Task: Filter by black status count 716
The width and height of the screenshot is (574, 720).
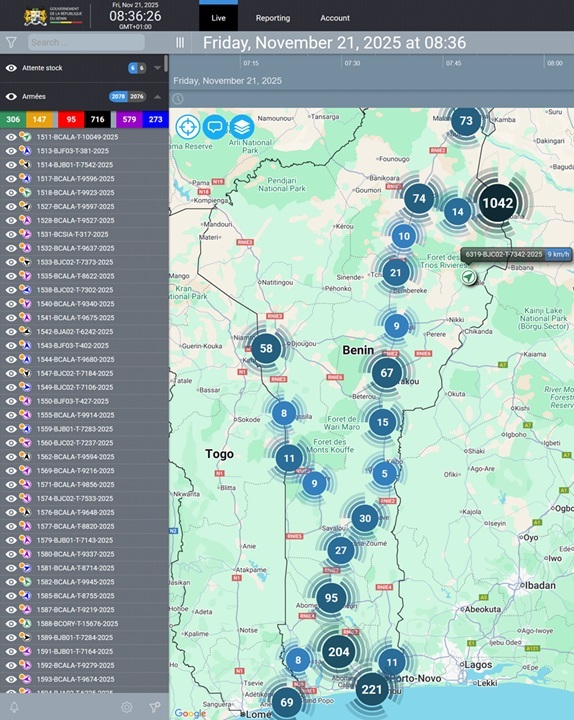Action: [x=97, y=119]
